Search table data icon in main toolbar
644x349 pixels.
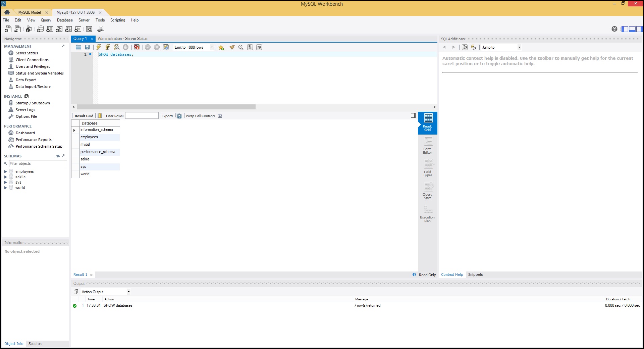[x=89, y=29]
